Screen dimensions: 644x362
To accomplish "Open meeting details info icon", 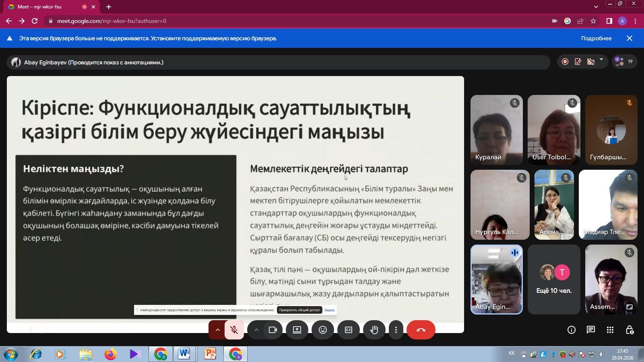I will [571, 330].
